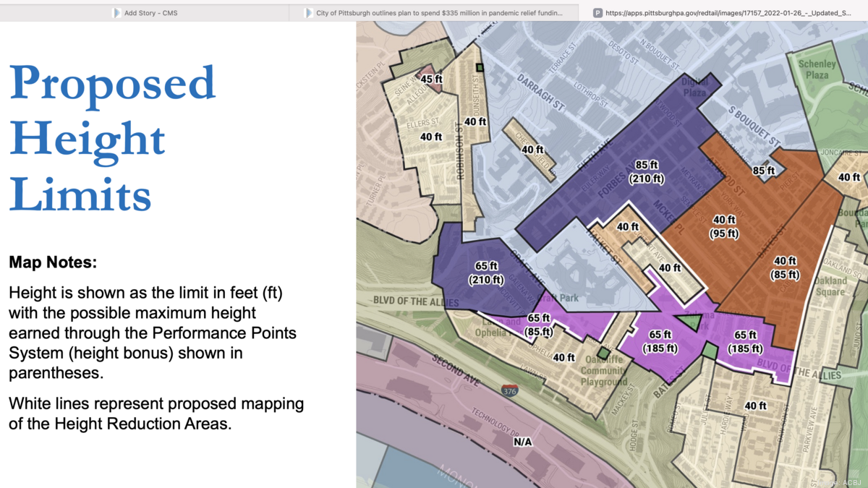868x488 pixels.
Task: Click the Schenley Plaza green area label
Action: (x=816, y=68)
